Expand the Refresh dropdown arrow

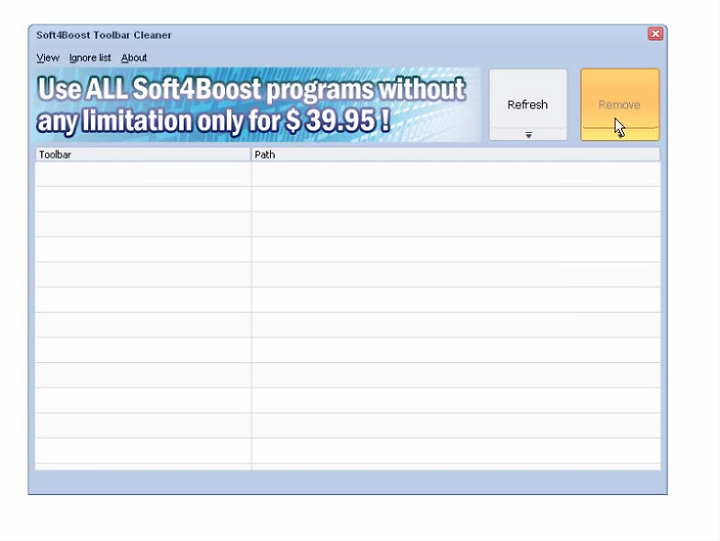coord(529,135)
